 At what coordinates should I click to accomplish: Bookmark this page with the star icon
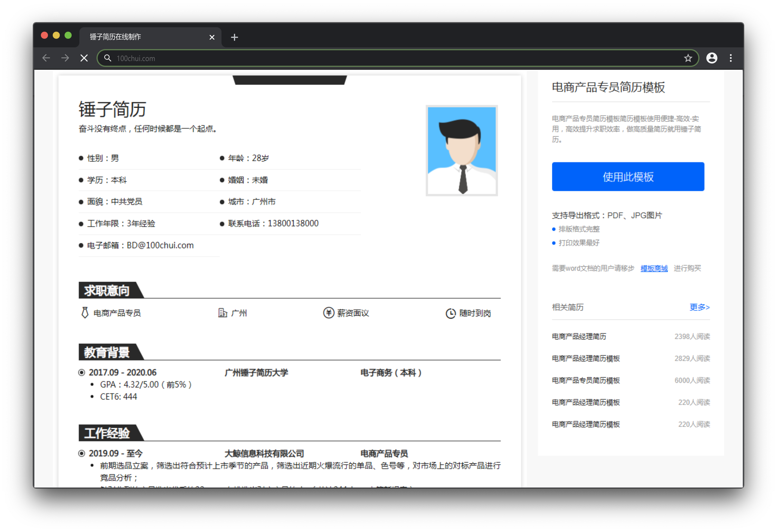click(x=688, y=58)
